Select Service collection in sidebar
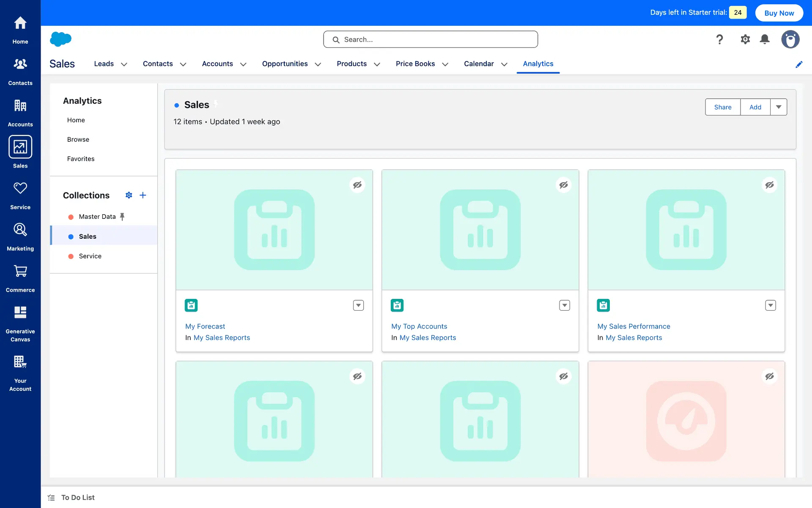Image resolution: width=812 pixels, height=508 pixels. pyautogui.click(x=90, y=256)
